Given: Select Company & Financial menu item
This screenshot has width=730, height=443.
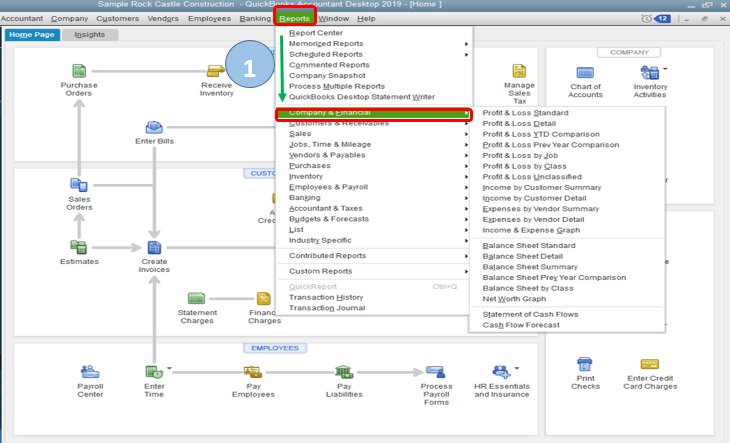Looking at the screenshot, I should tap(374, 113).
